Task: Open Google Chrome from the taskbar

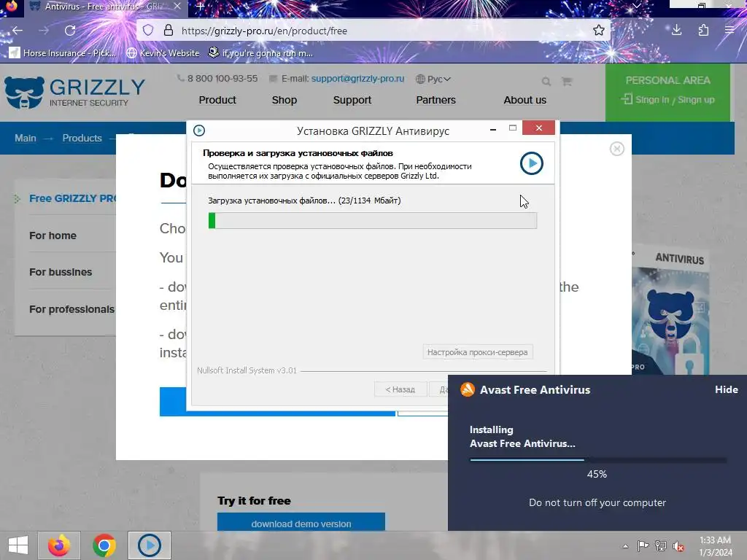Action: pyautogui.click(x=104, y=545)
